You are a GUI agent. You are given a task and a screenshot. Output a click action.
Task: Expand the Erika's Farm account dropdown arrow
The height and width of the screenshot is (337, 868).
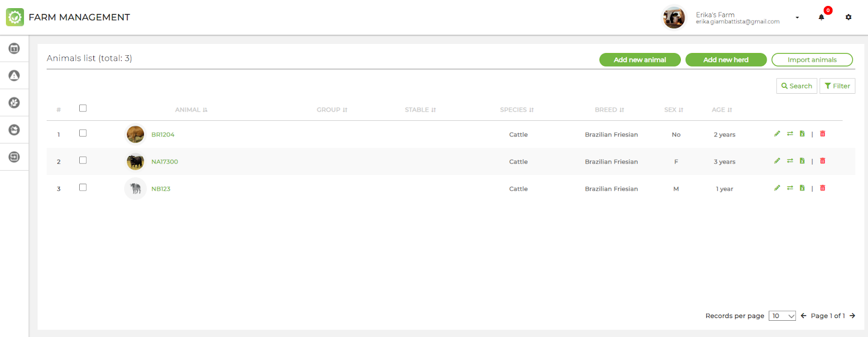coord(797,18)
